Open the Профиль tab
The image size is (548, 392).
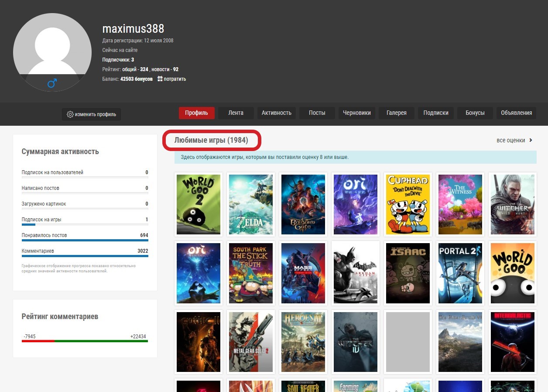(196, 113)
